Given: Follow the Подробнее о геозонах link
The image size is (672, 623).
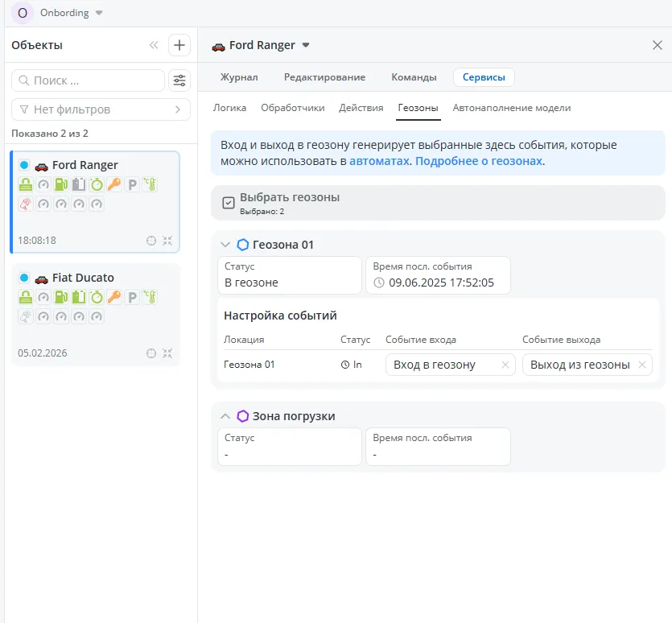Looking at the screenshot, I should [x=479, y=161].
